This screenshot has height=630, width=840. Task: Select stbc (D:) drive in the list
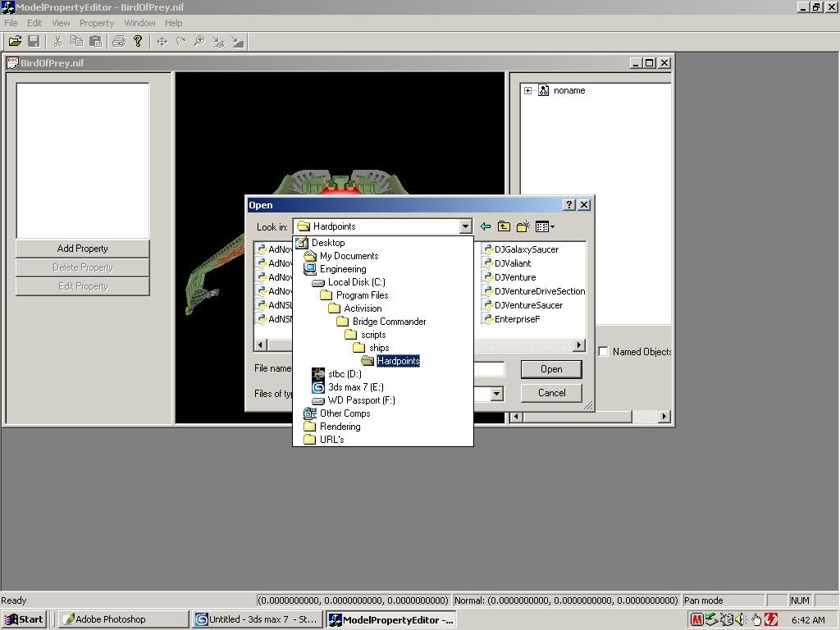click(345, 374)
